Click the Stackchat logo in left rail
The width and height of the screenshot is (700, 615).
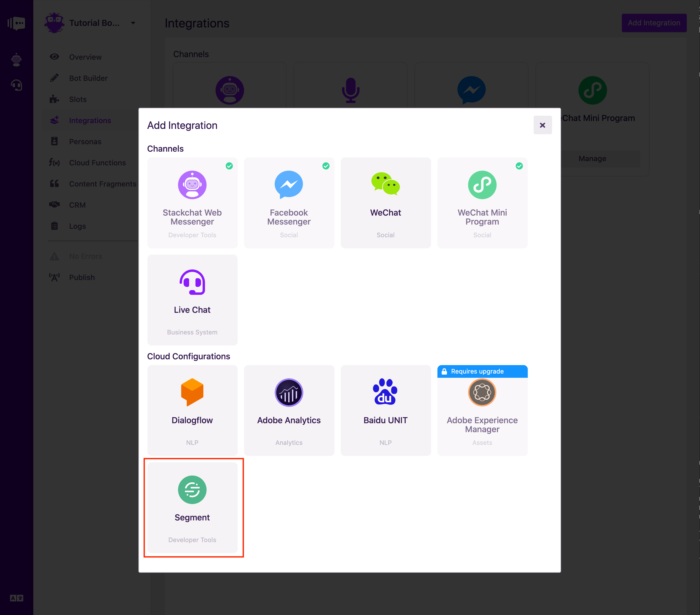[x=16, y=24]
